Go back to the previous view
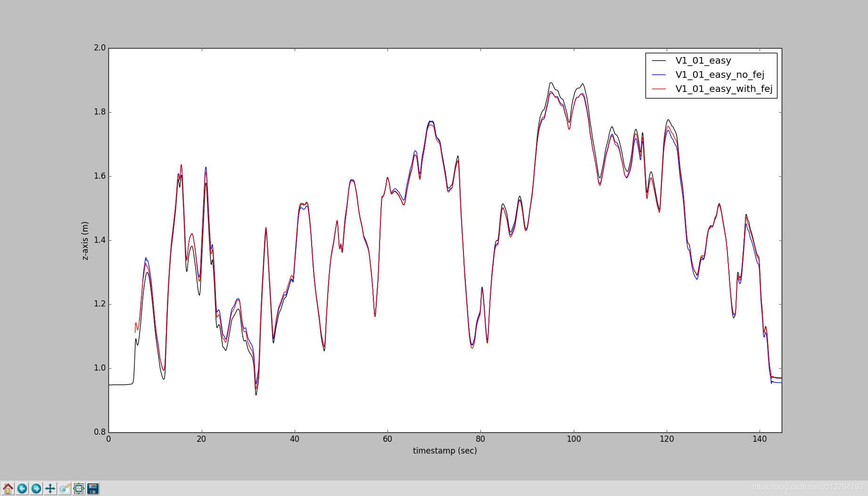868x496 pixels. click(x=22, y=488)
